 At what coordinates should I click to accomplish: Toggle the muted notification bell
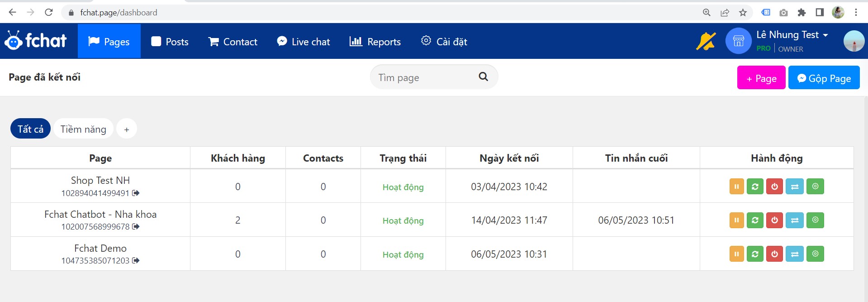[x=705, y=42]
